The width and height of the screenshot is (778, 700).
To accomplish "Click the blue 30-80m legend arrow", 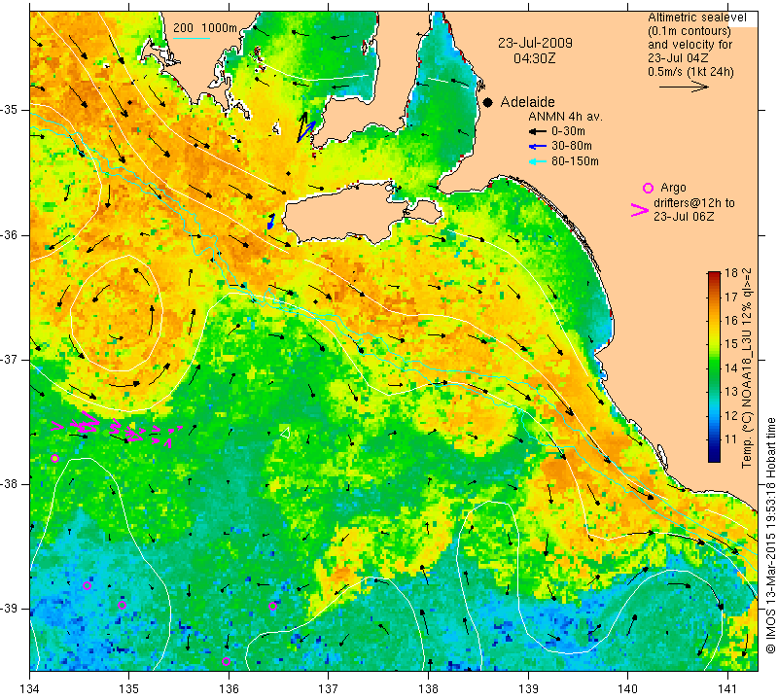I will pos(538,147).
